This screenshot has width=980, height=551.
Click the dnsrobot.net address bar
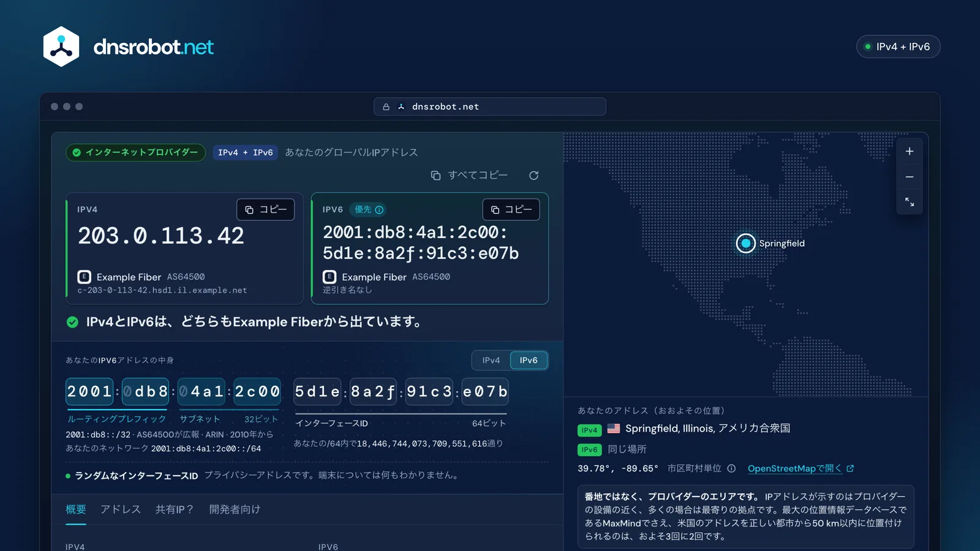pyautogui.click(x=490, y=107)
